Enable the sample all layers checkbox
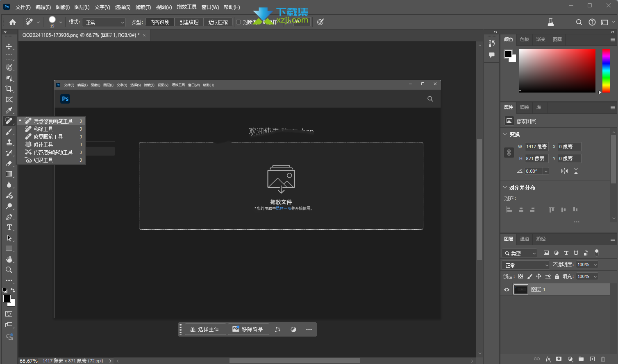Viewport: 618px width, 364px height. point(238,22)
